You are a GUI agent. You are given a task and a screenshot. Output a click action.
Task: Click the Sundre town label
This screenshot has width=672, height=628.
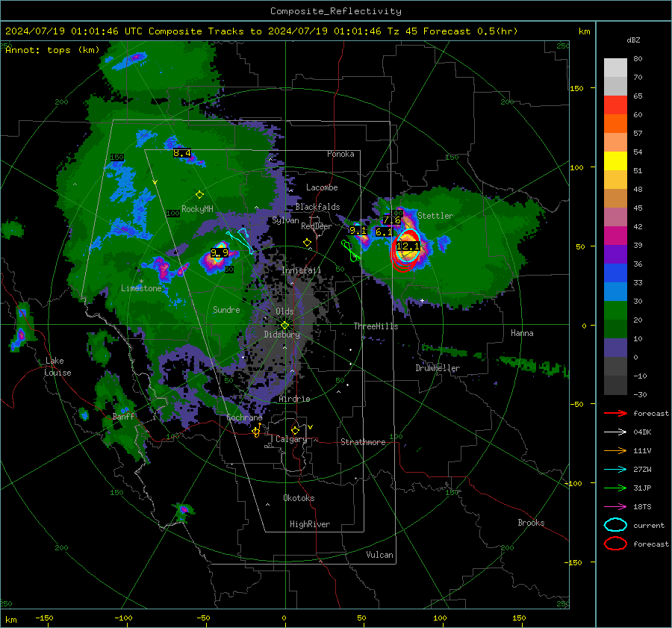coord(226,310)
